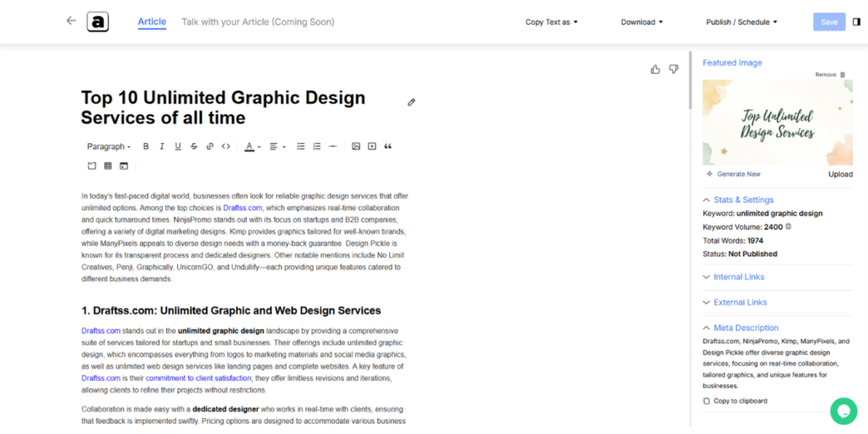Click the Save button
The width and height of the screenshot is (868, 434).
(829, 22)
